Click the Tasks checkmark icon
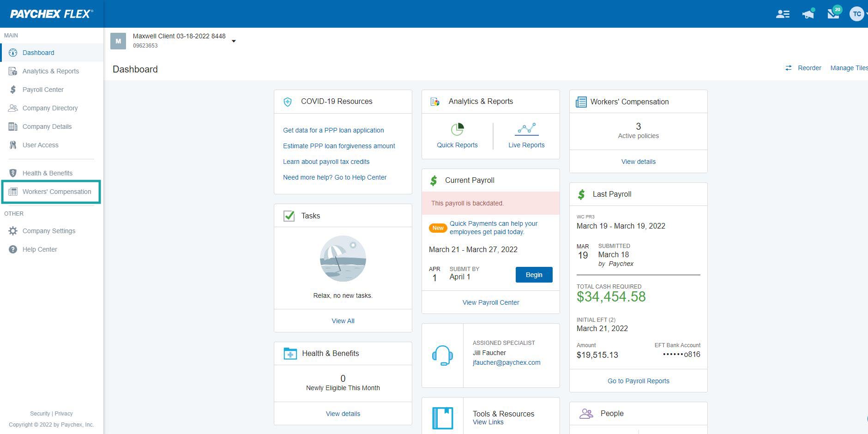Image resolution: width=868 pixels, height=434 pixels. click(x=289, y=216)
